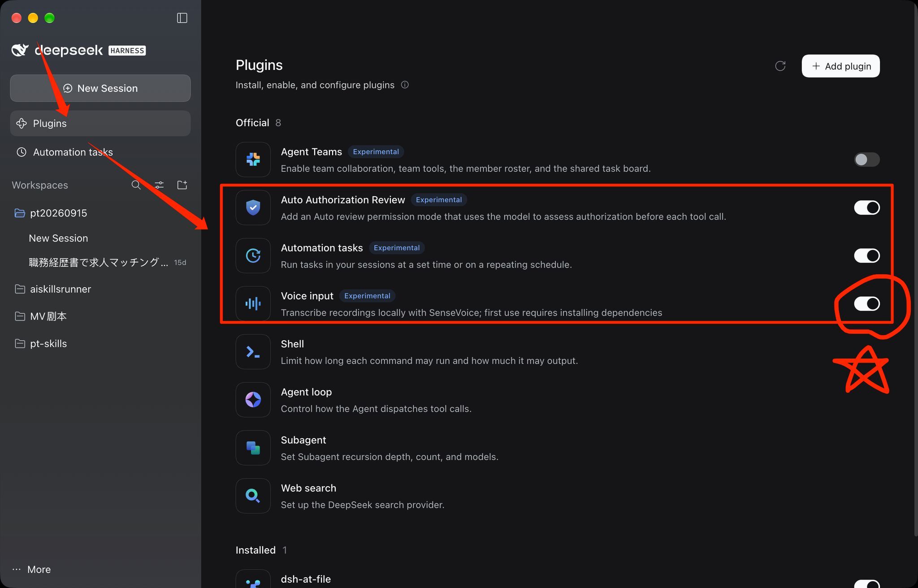Image resolution: width=918 pixels, height=588 pixels.
Task: Click the HARNESS badge label
Action: (x=127, y=51)
